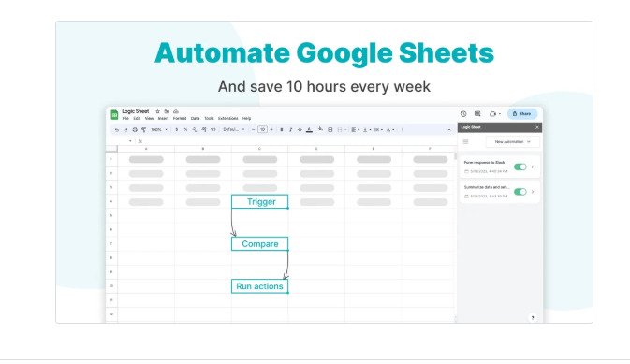Screen dimensions: 630x364
Task: Increase font size with plus button
Action: (271, 130)
